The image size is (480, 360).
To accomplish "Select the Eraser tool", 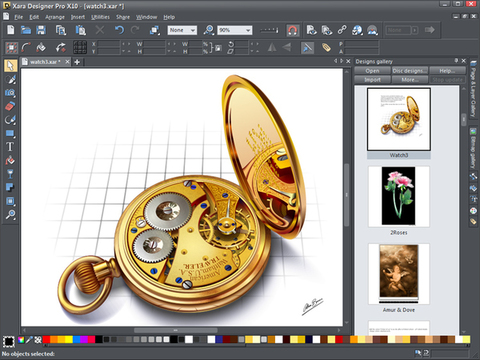I will point(10,106).
